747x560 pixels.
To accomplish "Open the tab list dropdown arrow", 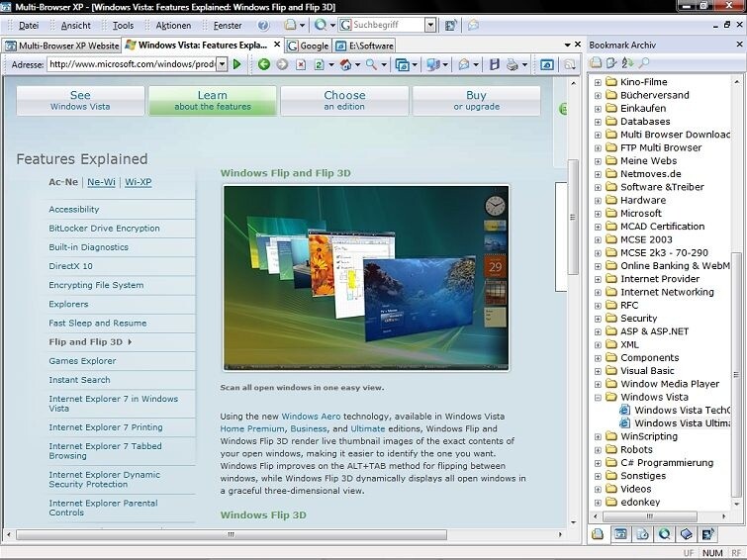I will [567, 45].
